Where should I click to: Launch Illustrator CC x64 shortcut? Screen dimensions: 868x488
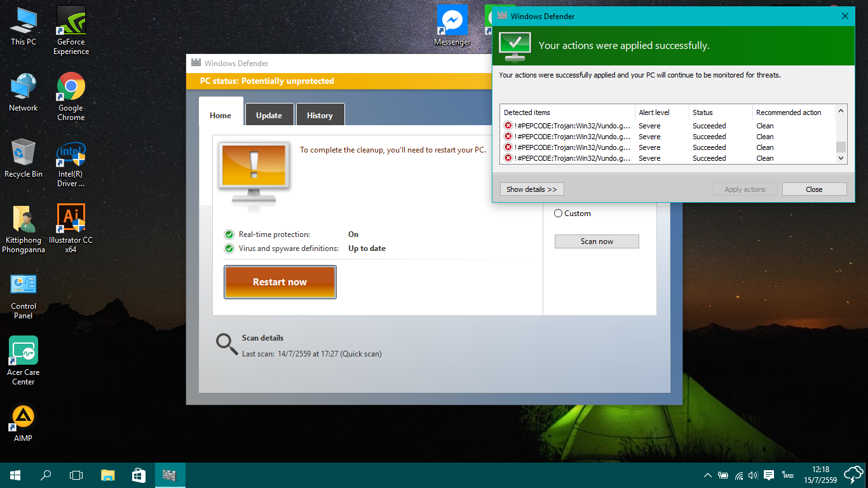coord(71,229)
